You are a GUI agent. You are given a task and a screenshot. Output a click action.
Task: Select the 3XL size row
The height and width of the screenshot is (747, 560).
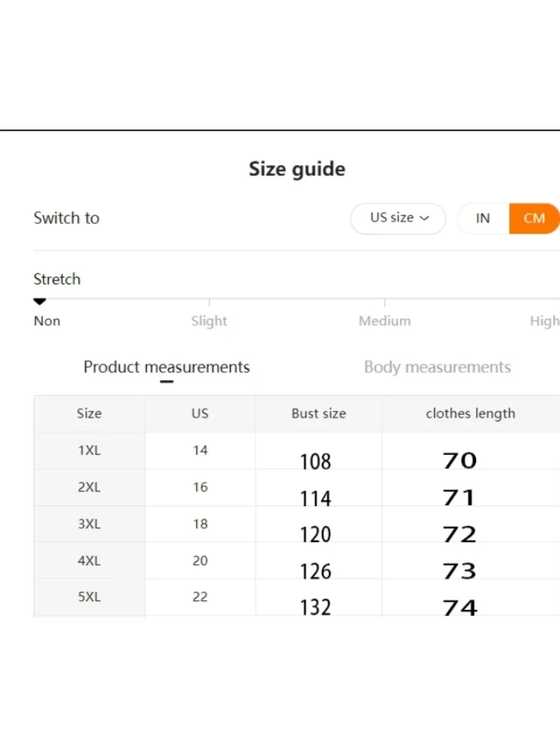pos(89,524)
